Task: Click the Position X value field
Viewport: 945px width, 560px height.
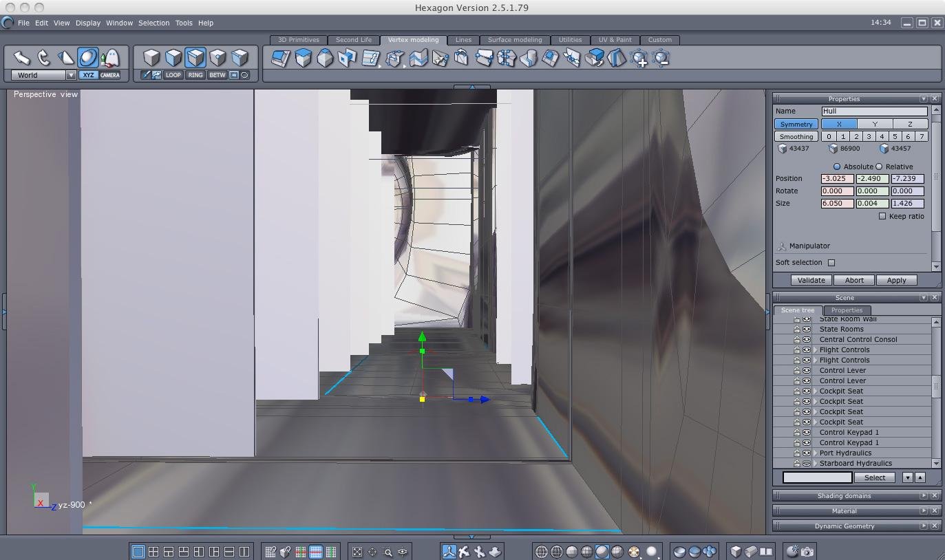Action: coord(837,179)
